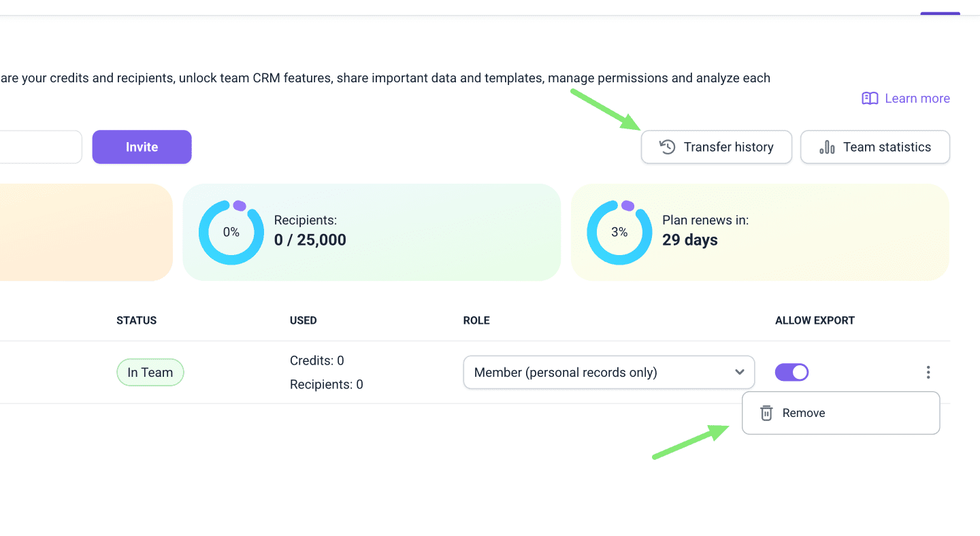Image resolution: width=980 pixels, height=536 pixels.
Task: Click the Team statistics bar chart icon
Action: 827,147
